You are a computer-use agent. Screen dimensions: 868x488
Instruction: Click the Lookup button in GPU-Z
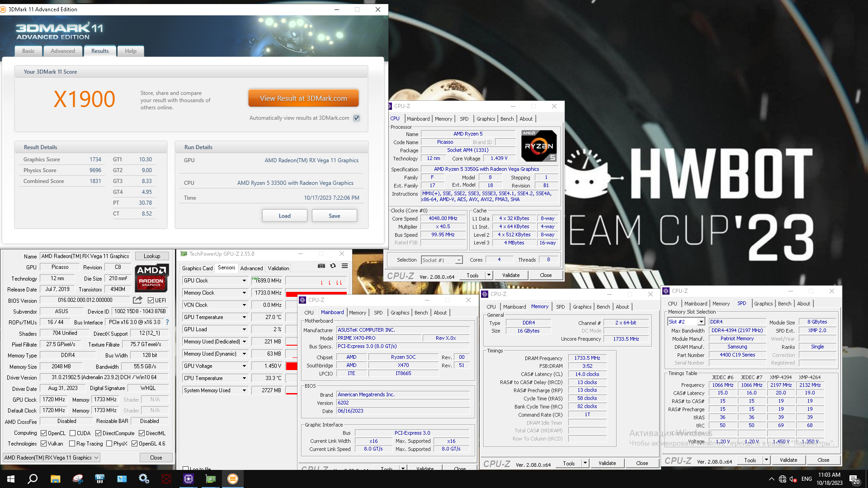tap(152, 256)
